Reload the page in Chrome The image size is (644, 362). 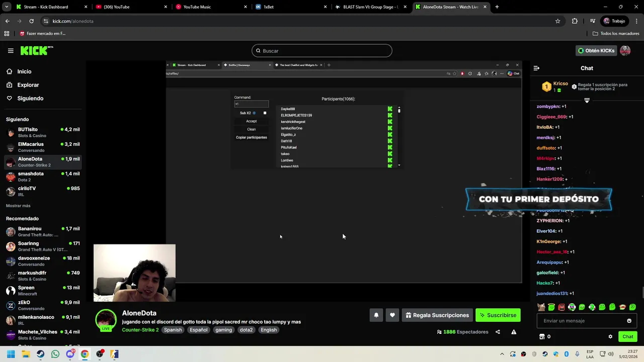[x=31, y=21]
